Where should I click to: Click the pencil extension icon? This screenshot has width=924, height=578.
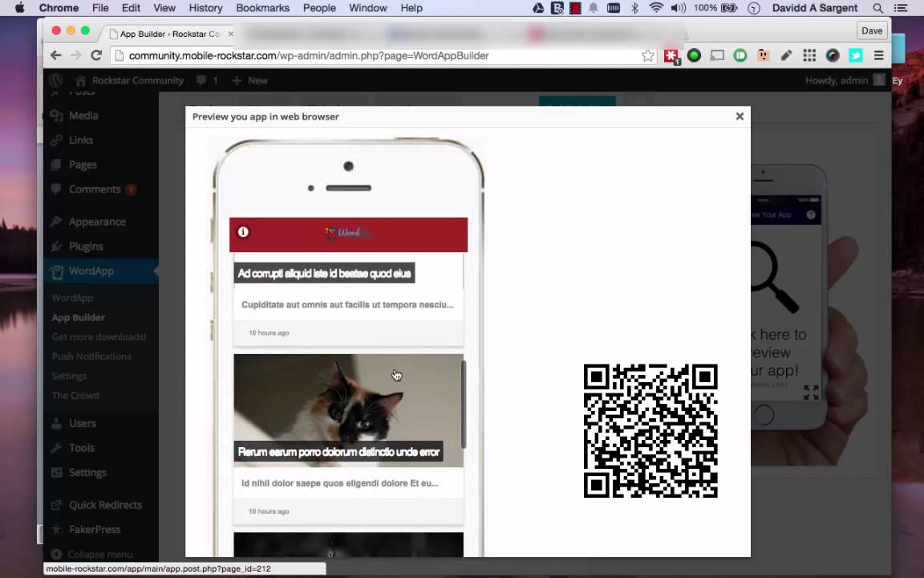[x=786, y=55]
